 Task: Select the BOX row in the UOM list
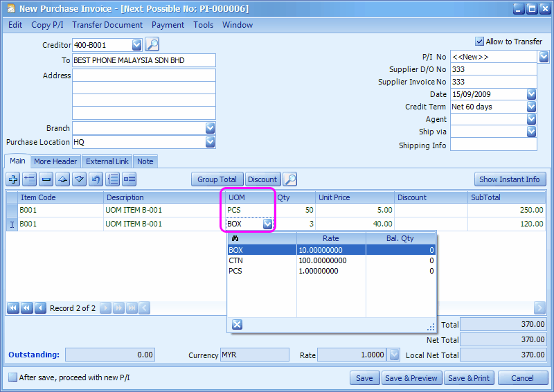331,250
